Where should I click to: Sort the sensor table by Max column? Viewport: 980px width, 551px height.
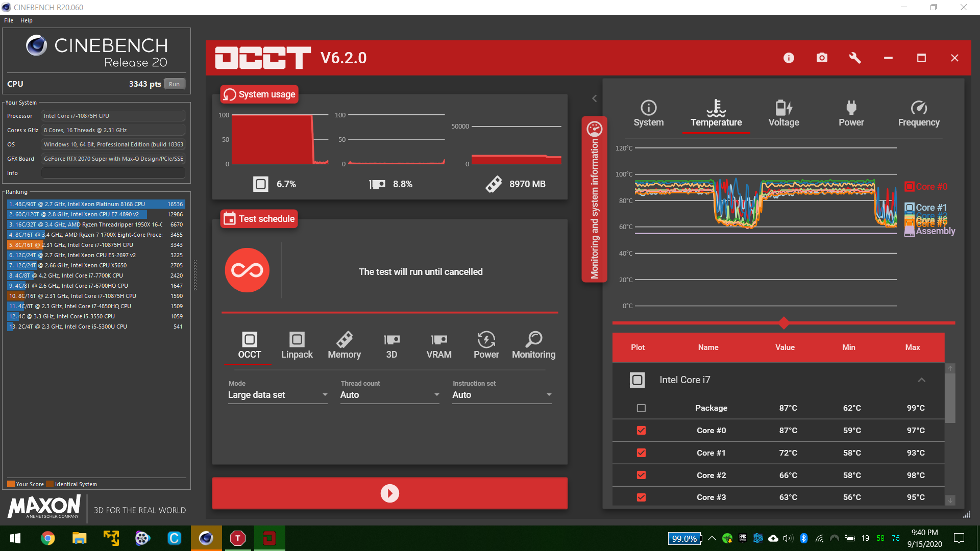click(x=913, y=347)
